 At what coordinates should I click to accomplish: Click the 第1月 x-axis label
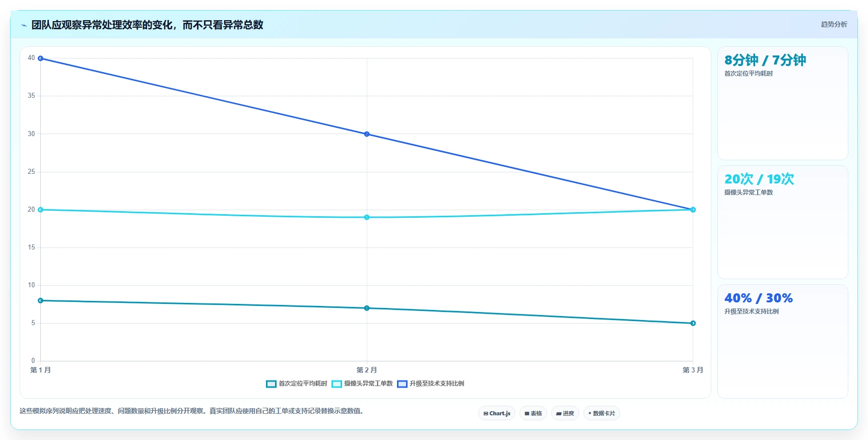click(40, 370)
